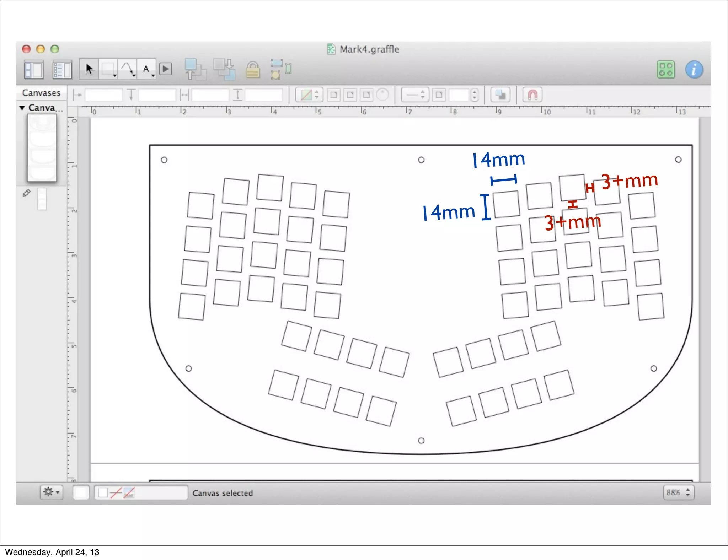Collapse the Canvas disclosure triangle

click(x=22, y=108)
